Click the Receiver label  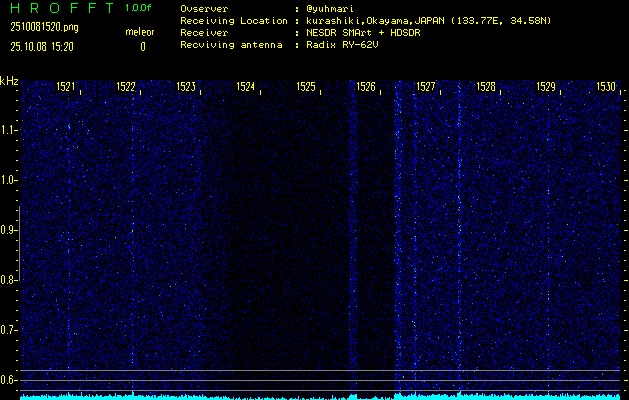pyautogui.click(x=204, y=32)
